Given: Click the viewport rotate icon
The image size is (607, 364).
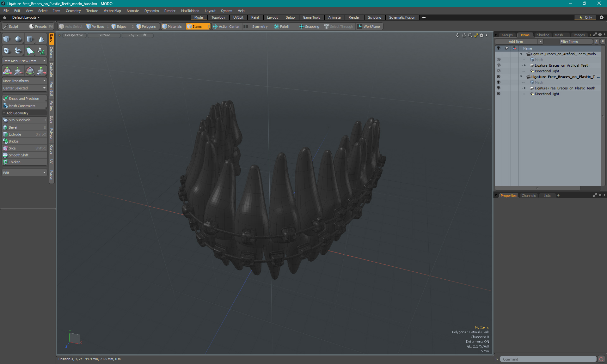Looking at the screenshot, I should (x=464, y=35).
